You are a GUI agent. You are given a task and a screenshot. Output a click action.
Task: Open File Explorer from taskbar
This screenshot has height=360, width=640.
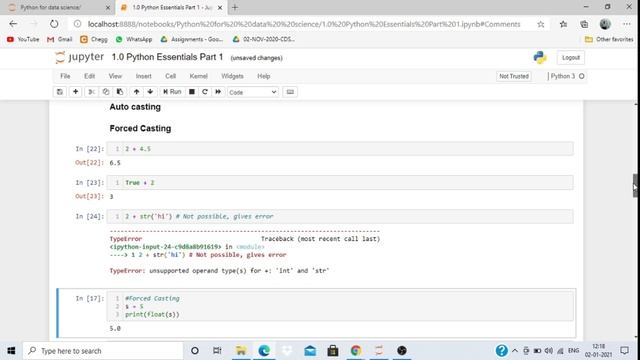(241, 351)
